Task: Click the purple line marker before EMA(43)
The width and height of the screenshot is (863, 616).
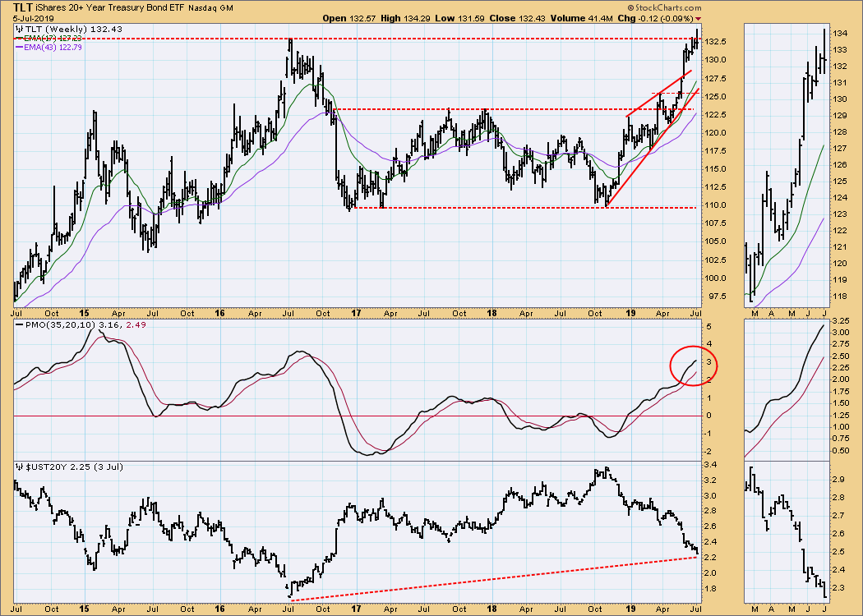Action: [18, 48]
